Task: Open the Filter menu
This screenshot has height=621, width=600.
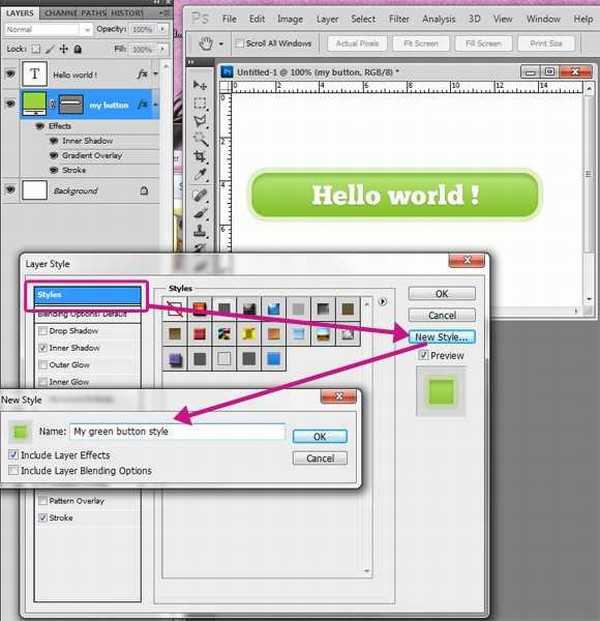Action: 398,19
